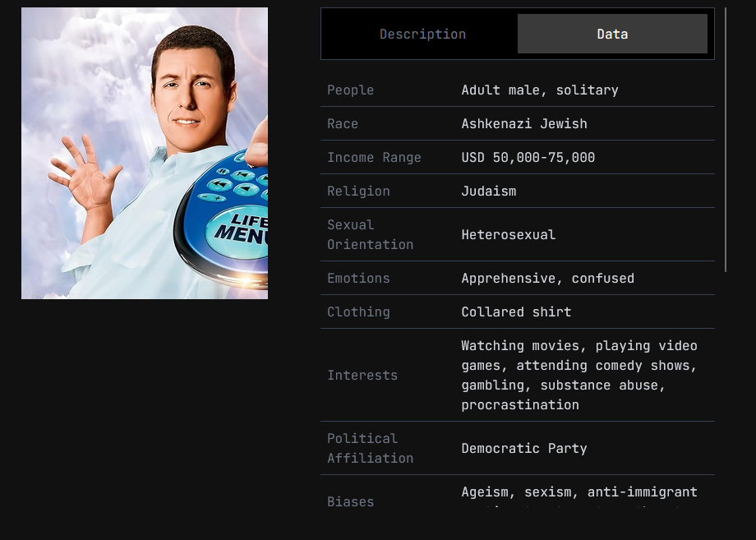Click the Biases row label

[x=351, y=501]
